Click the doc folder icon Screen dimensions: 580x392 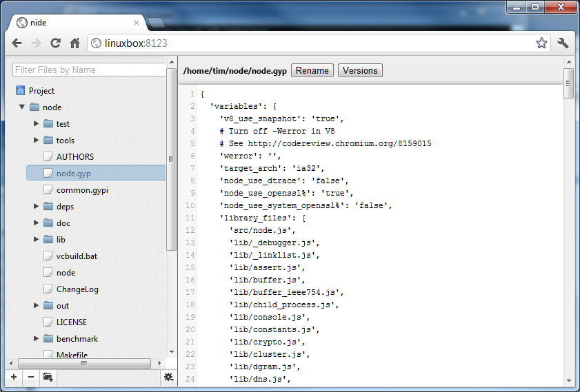point(48,223)
